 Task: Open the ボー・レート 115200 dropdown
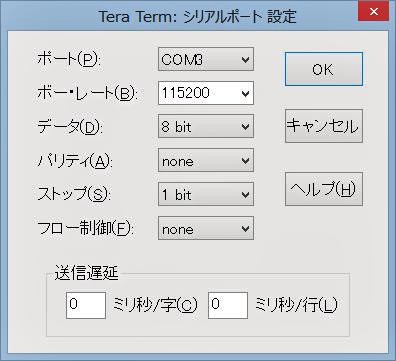pos(206,93)
